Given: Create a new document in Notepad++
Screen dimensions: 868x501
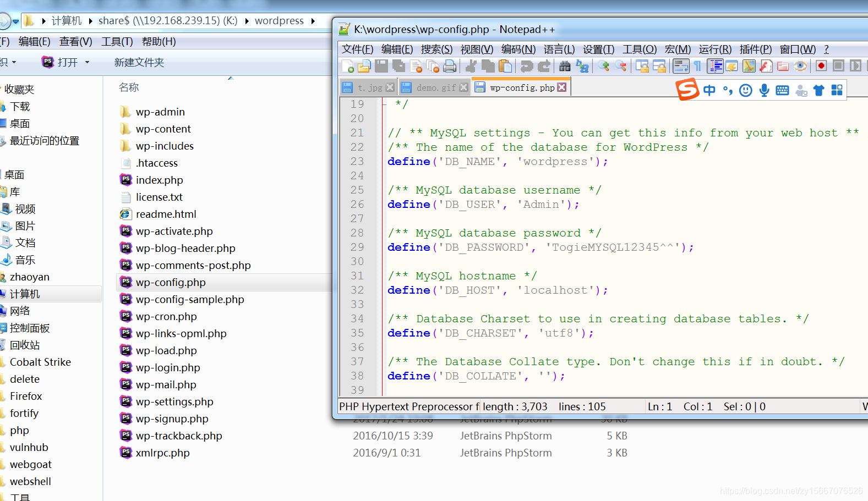Looking at the screenshot, I should click(348, 67).
